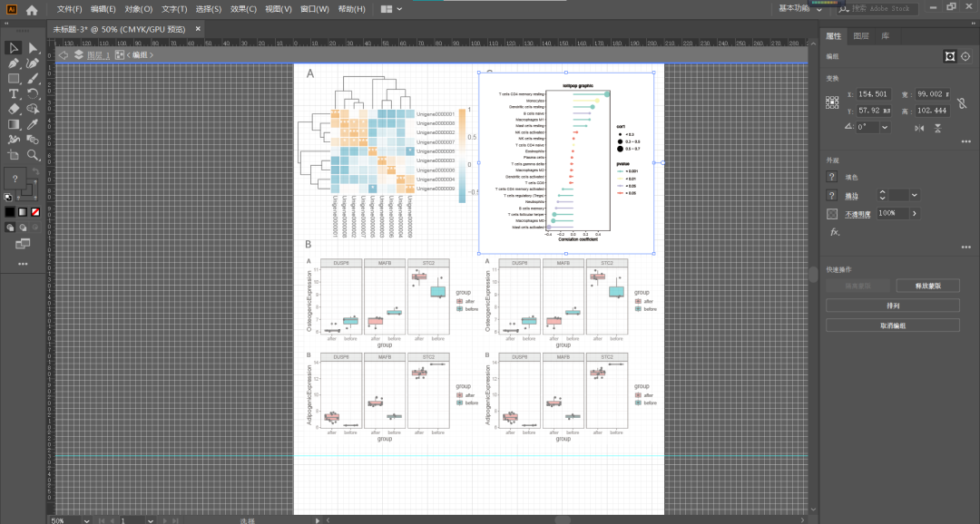Enable Draw Normal mode

[10, 228]
